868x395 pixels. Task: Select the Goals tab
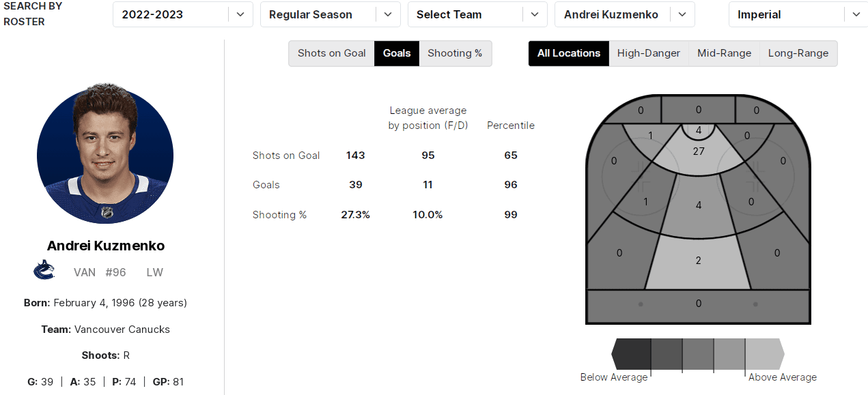tap(397, 53)
